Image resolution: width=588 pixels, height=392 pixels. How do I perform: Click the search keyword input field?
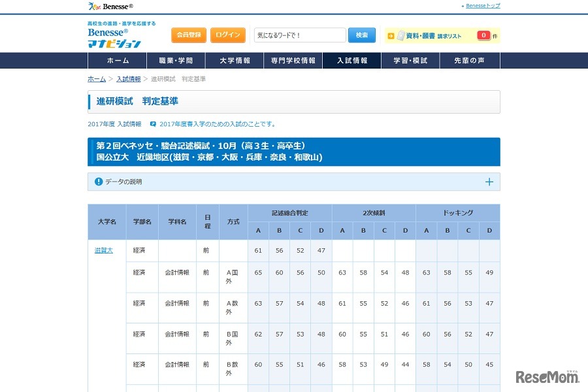(300, 35)
